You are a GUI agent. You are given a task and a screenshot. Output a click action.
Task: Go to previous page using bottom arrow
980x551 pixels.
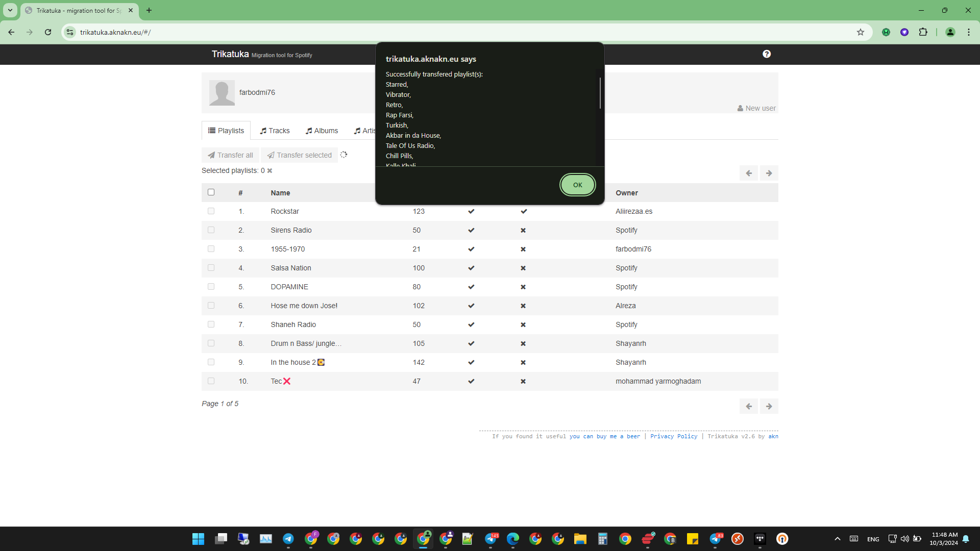click(749, 406)
